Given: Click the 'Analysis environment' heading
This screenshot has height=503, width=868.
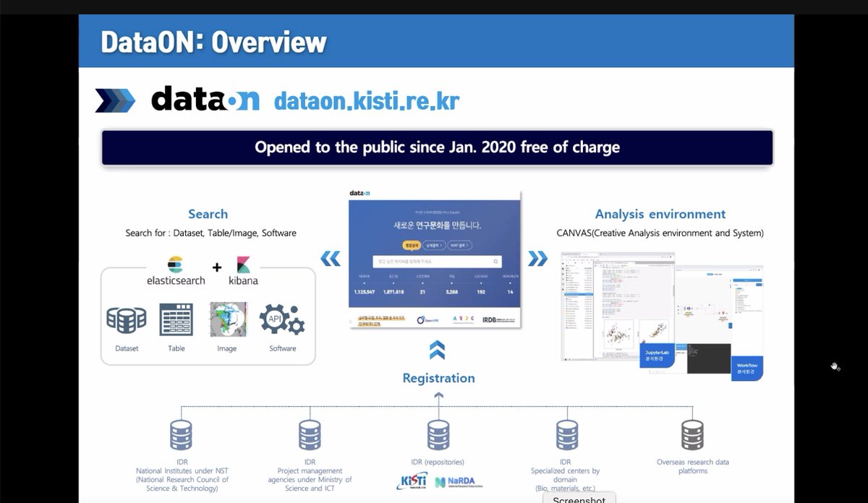Looking at the screenshot, I should pyautogui.click(x=660, y=214).
